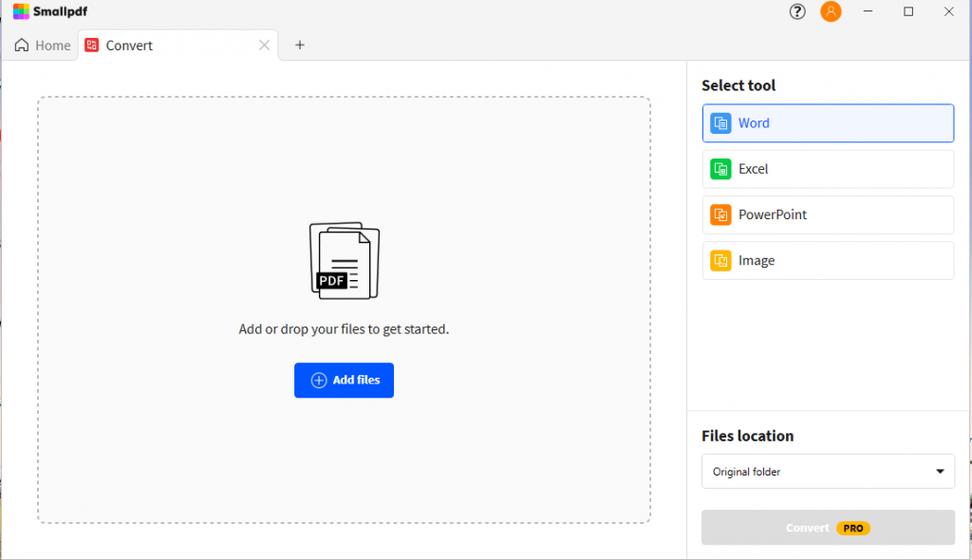The width and height of the screenshot is (972, 560).
Task: Click the greyed Convert PRO button
Action: (x=828, y=528)
